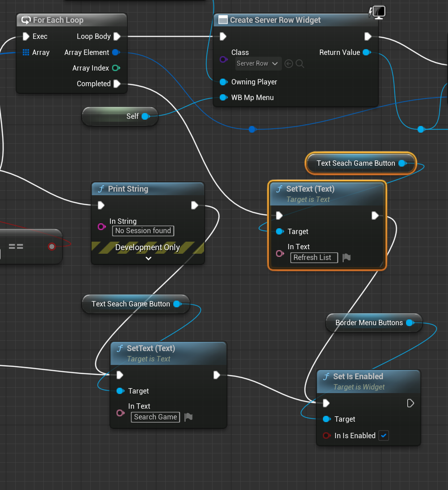Edit the Search Game text field
The height and width of the screenshot is (490, 448).
click(155, 417)
